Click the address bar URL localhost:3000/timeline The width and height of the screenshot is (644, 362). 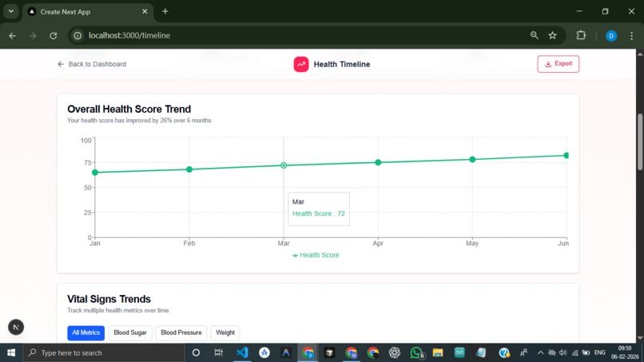pyautogui.click(x=129, y=36)
